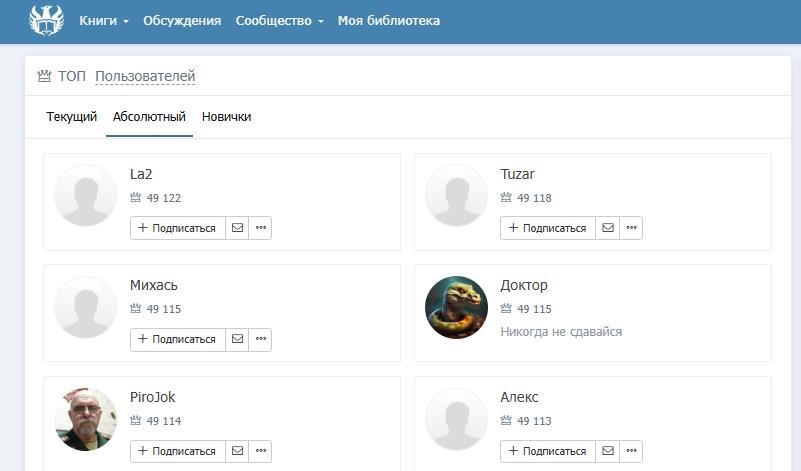Open more options for Алекс
Image resolution: width=801 pixels, height=471 pixels.
pyautogui.click(x=631, y=451)
